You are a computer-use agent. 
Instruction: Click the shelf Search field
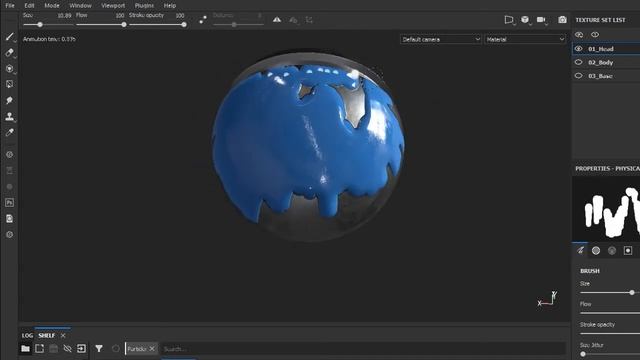click(363, 349)
